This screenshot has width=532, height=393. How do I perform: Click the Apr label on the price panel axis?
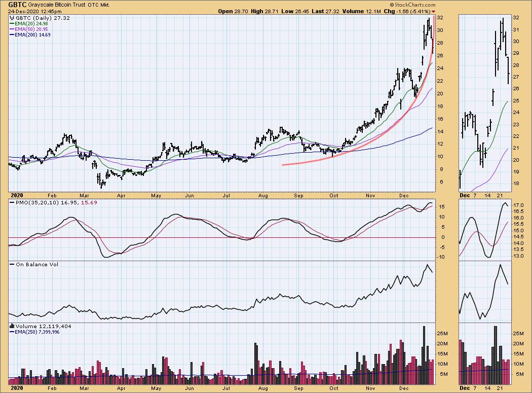coord(121,196)
